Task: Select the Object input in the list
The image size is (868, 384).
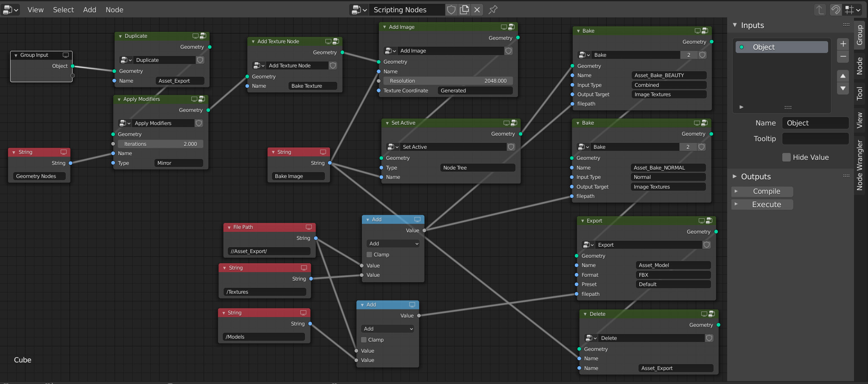Action: pos(782,47)
